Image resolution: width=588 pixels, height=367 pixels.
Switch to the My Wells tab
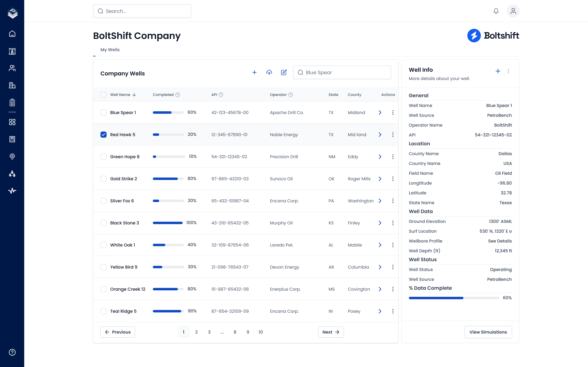pos(110,50)
